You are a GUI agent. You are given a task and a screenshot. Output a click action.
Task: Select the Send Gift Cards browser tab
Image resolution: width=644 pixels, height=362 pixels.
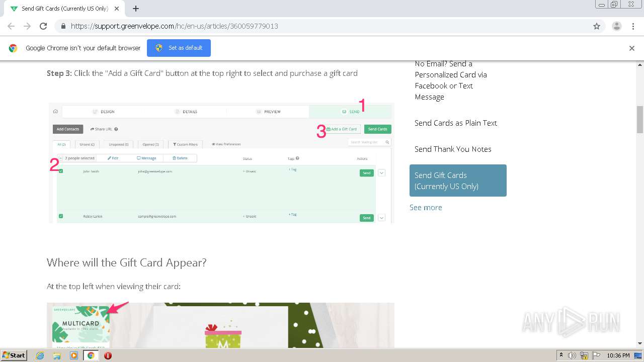pyautogui.click(x=64, y=9)
